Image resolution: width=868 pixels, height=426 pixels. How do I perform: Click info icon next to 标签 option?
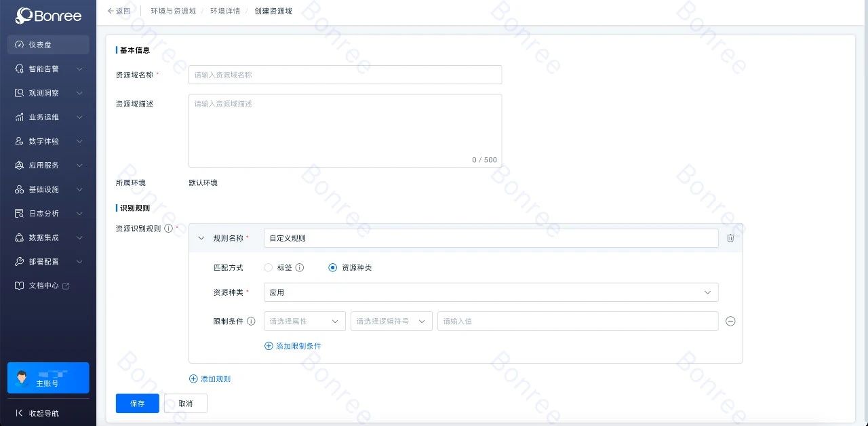pyautogui.click(x=300, y=268)
